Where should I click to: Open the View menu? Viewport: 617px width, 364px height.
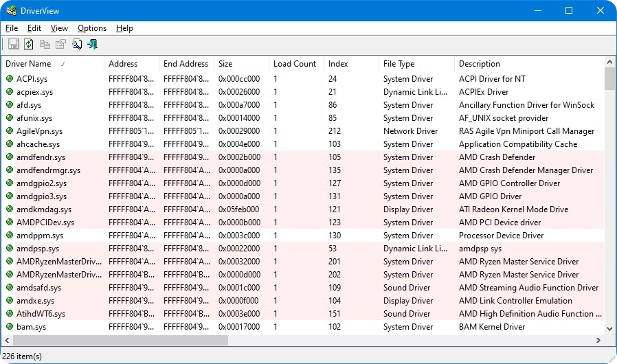pyautogui.click(x=59, y=28)
